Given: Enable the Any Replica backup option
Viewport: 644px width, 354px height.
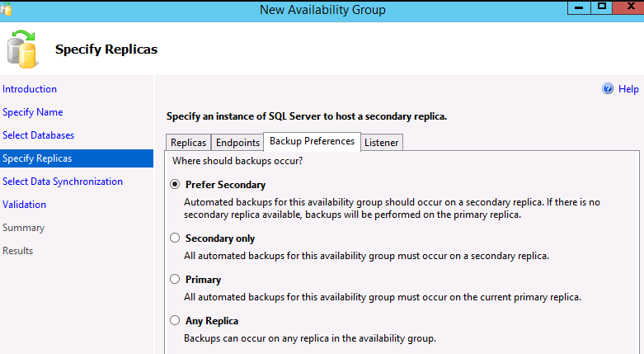Looking at the screenshot, I should (x=174, y=320).
